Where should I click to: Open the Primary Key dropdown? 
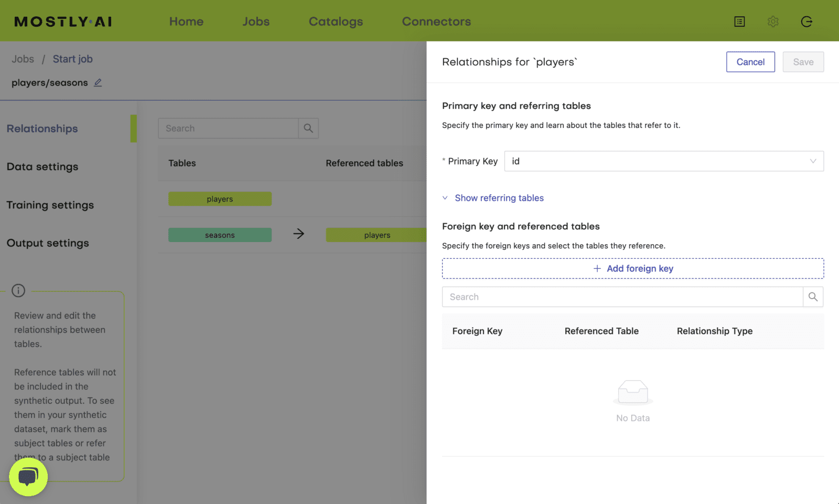pyautogui.click(x=663, y=161)
